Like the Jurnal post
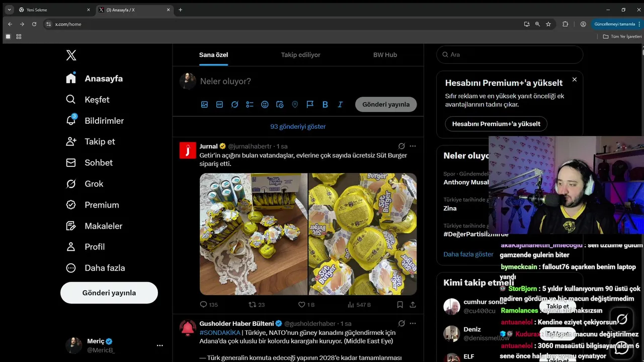The image size is (644, 362). click(306, 305)
